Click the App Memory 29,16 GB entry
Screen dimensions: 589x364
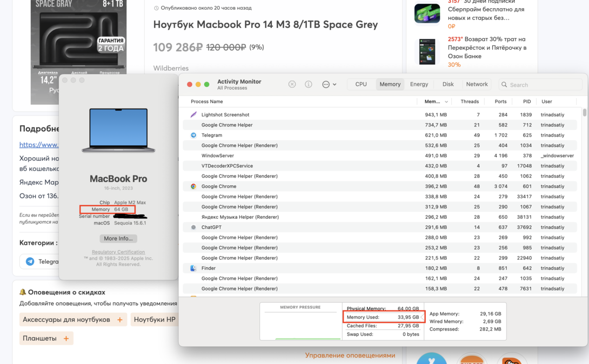pos(465,314)
